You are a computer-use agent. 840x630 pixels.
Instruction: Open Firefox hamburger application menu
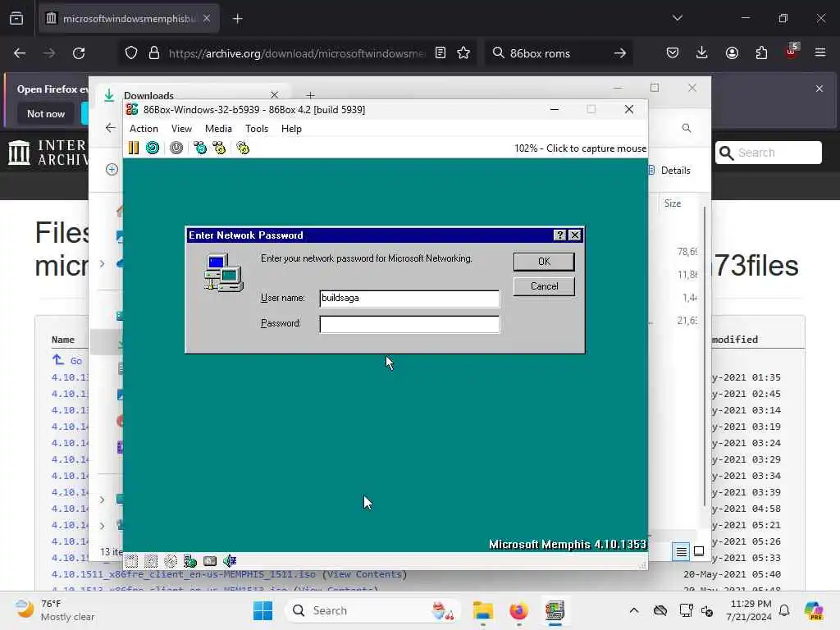820,53
